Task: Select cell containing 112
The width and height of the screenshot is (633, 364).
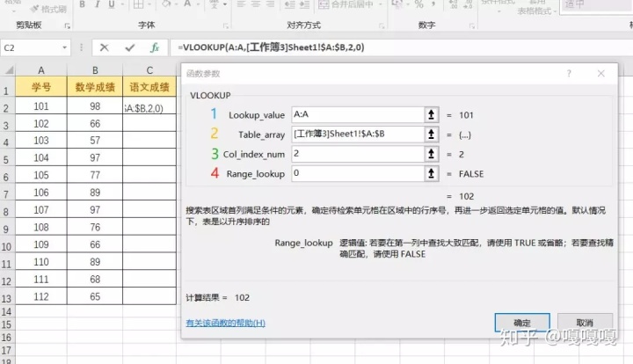Action: 41,296
